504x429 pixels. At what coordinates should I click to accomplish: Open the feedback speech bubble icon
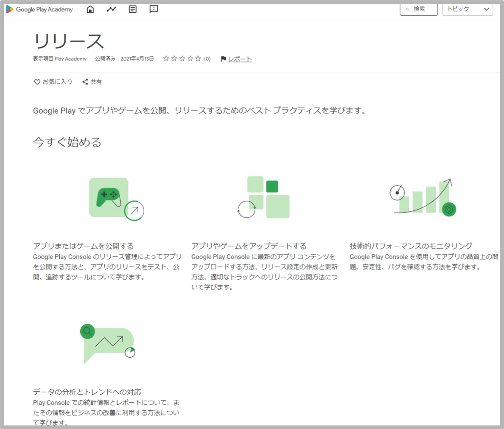154,9
